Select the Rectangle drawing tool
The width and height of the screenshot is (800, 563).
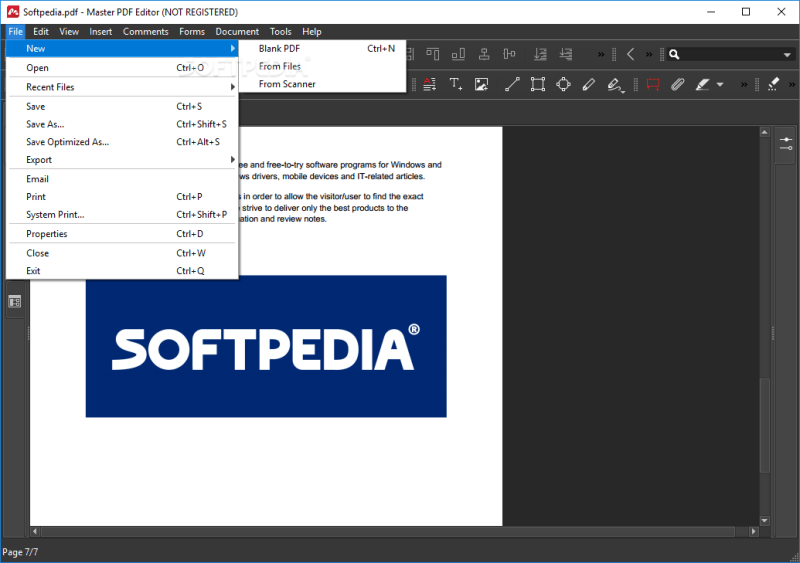coord(538,84)
